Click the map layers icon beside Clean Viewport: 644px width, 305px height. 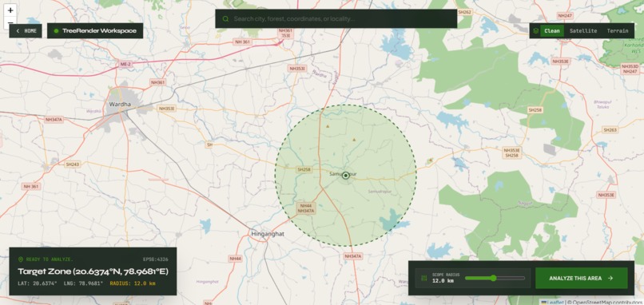[x=535, y=31]
